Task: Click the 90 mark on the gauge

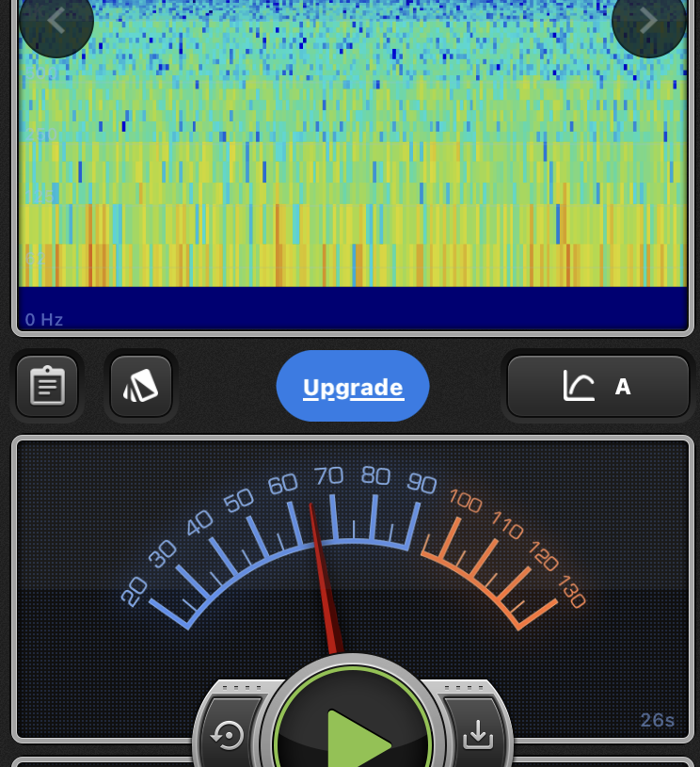Action: coord(422,483)
